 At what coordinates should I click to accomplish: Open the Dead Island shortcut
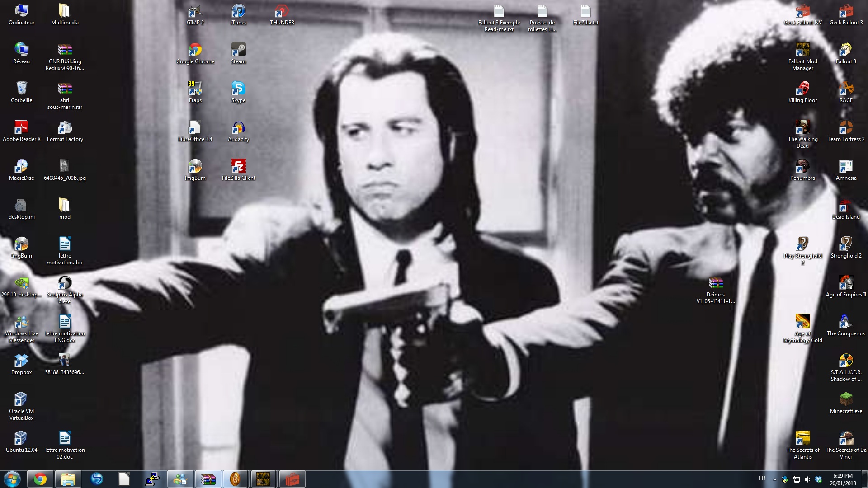(x=846, y=209)
